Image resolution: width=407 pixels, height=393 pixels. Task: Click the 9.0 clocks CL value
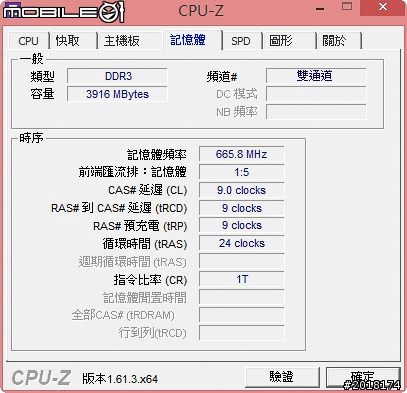(242, 190)
